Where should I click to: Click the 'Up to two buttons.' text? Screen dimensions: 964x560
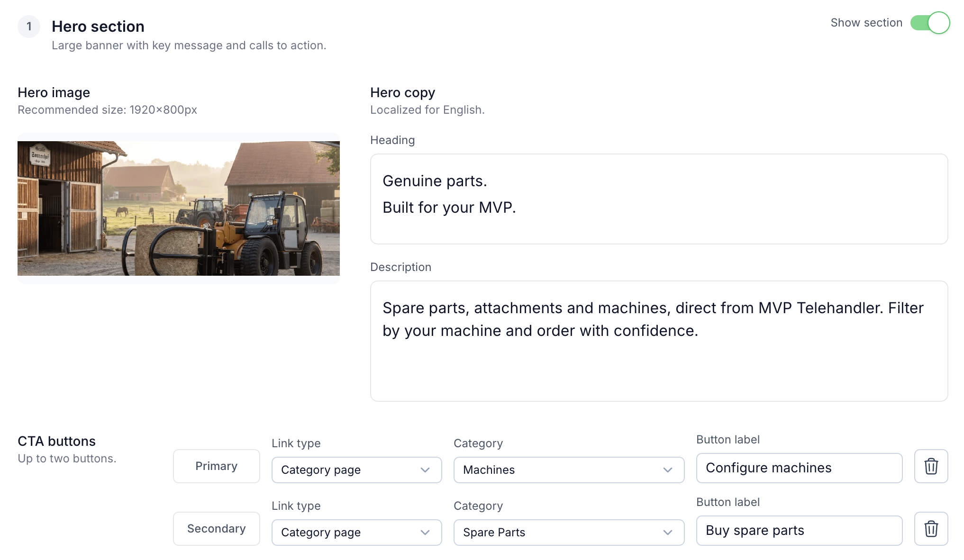pos(67,459)
